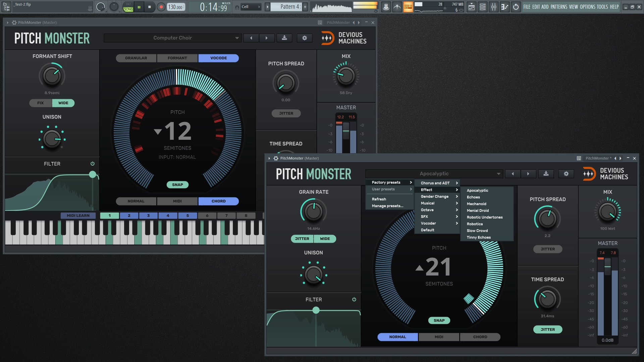Open the PATTERNS menu
This screenshot has height=362, width=644.
pos(559,7)
